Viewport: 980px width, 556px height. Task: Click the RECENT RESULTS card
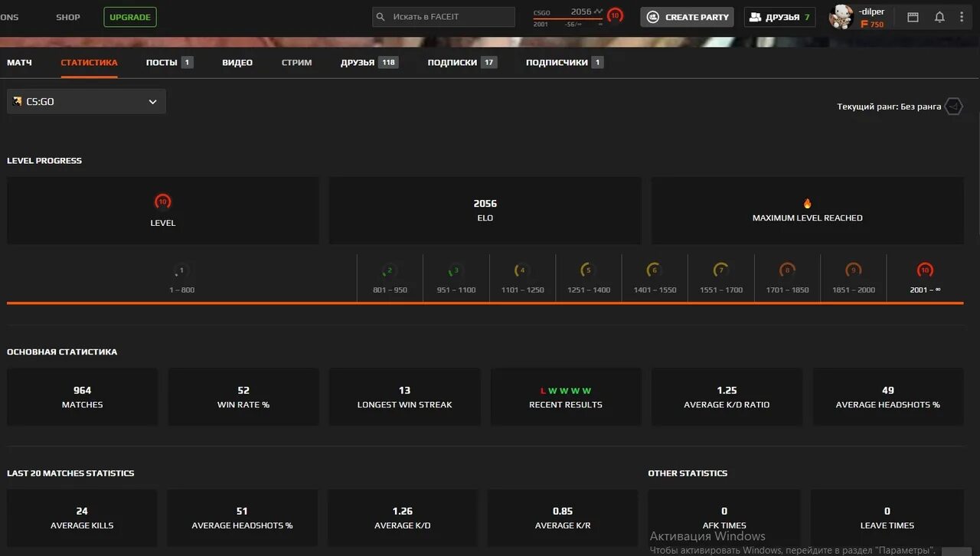point(566,397)
